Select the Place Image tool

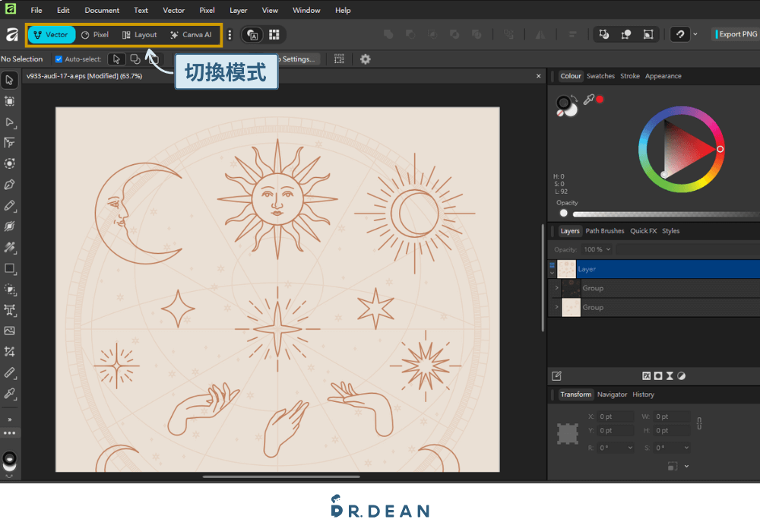click(x=9, y=331)
